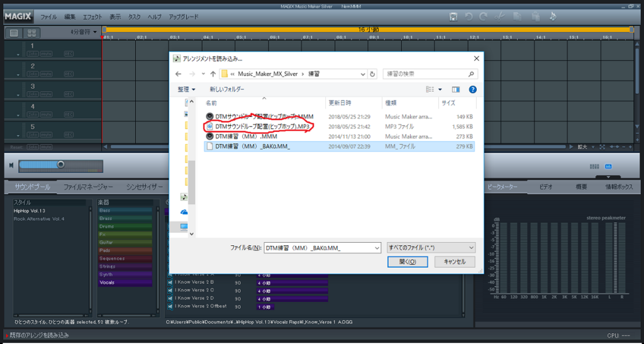The height and width of the screenshot is (344, 644).
Task: Click the Bass instrument color bar
Action: tap(125, 210)
